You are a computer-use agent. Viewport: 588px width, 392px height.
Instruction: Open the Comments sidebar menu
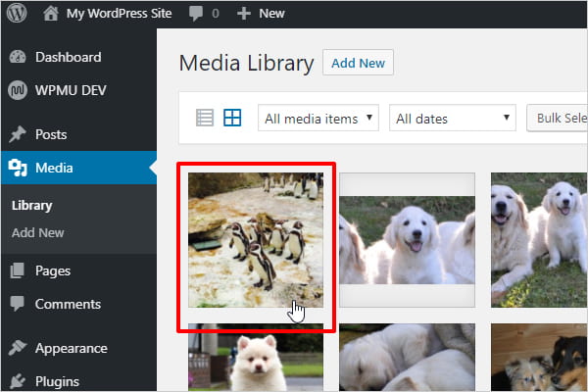pyautogui.click(x=68, y=304)
